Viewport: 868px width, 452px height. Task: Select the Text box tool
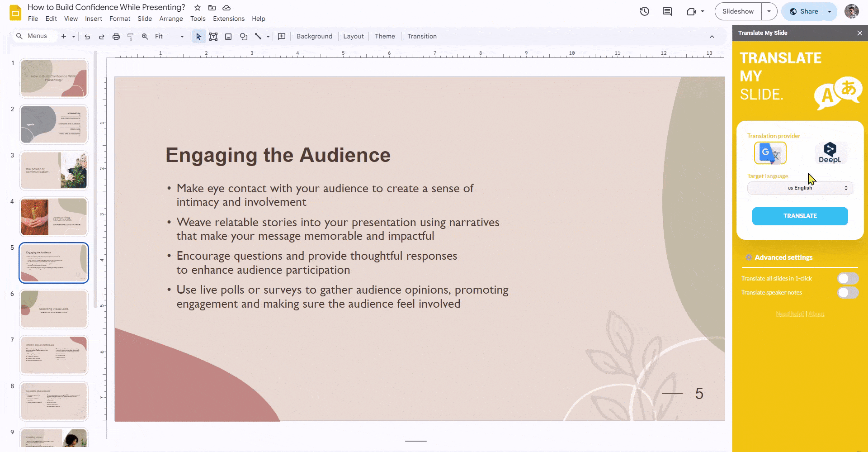(x=213, y=36)
